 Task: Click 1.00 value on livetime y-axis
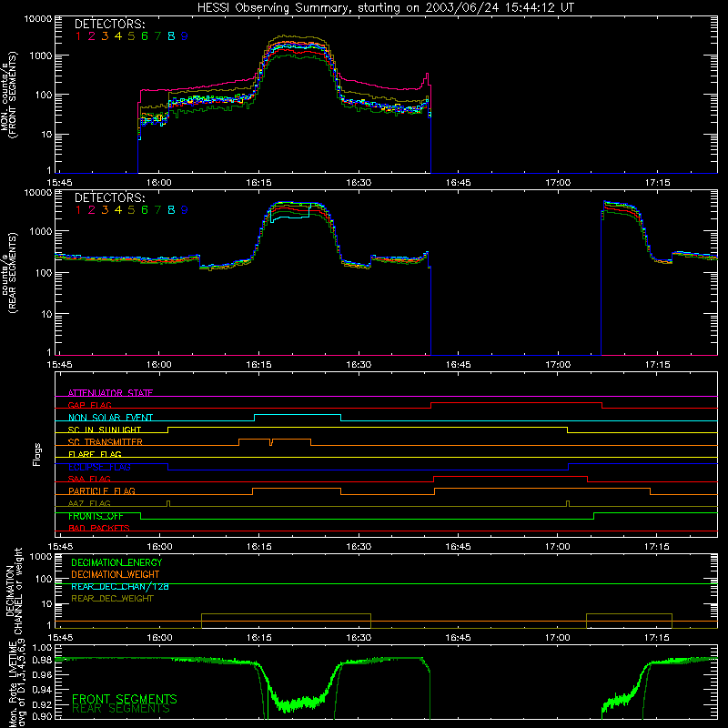(x=42, y=647)
